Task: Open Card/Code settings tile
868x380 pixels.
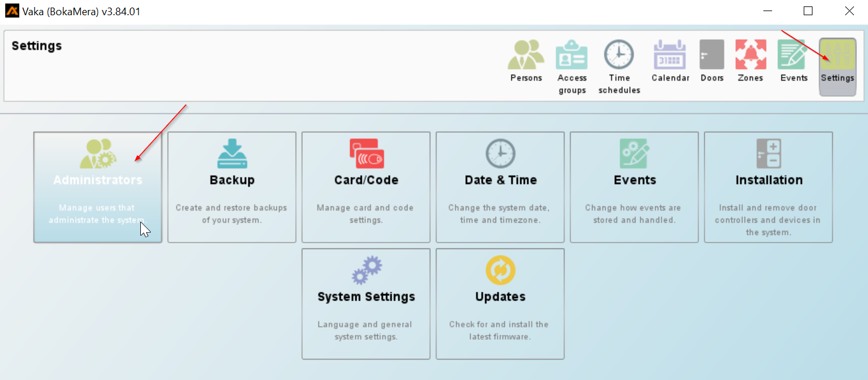Action: coord(366,187)
